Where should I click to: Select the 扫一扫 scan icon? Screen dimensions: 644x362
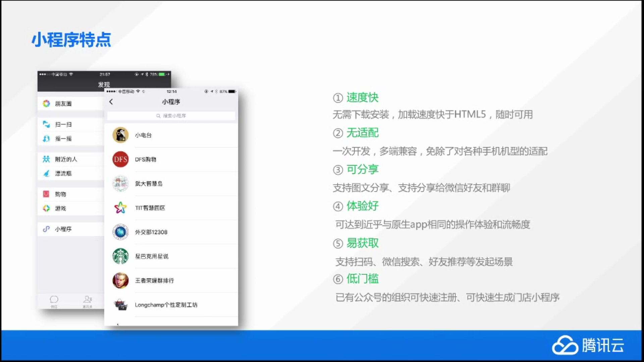click(46, 124)
